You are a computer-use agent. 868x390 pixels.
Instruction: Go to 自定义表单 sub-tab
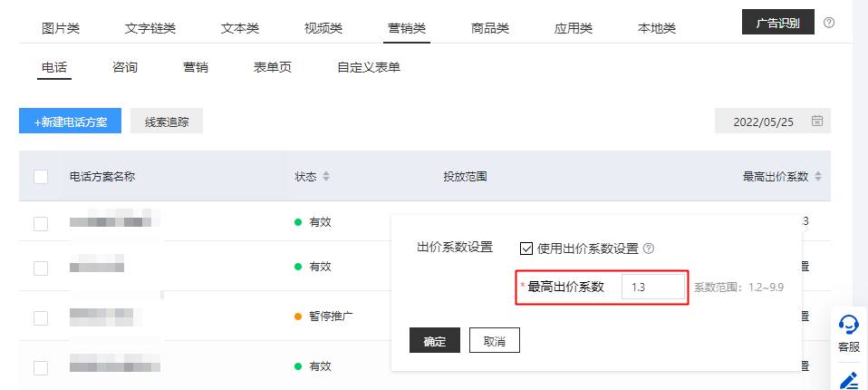(x=369, y=67)
